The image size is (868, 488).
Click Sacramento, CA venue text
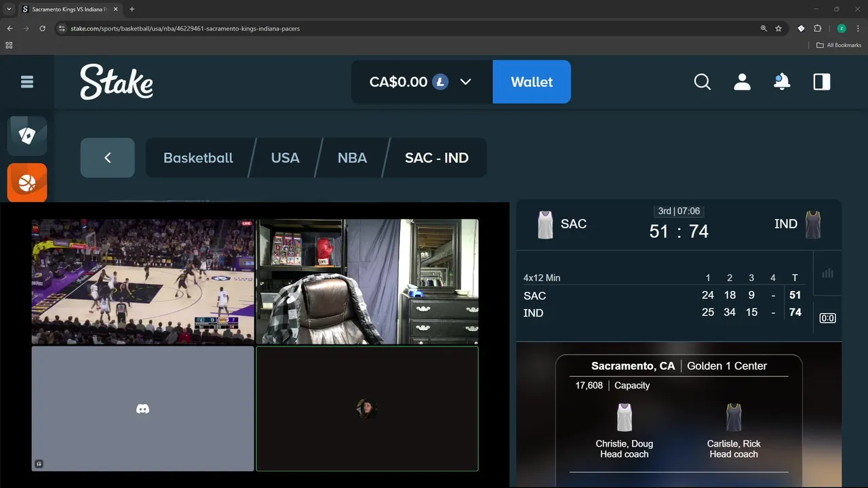(633, 366)
